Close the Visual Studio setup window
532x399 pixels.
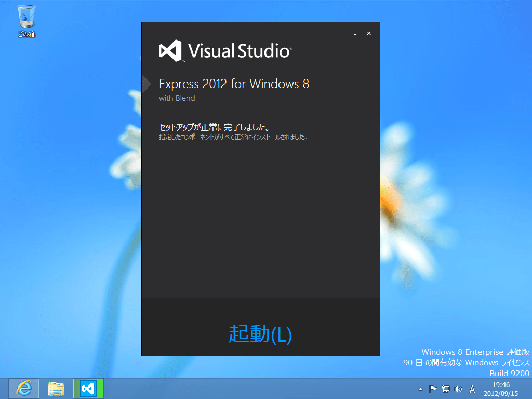[x=369, y=33]
